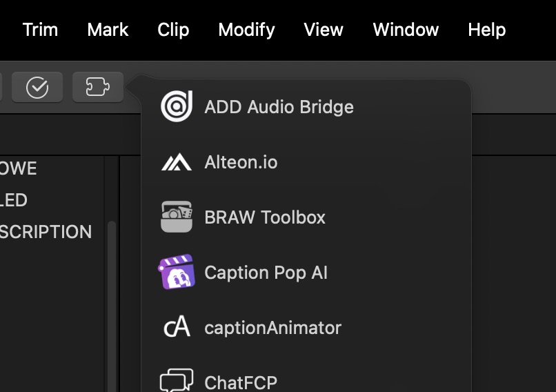Click the ADD Audio Bridge icon

click(177, 107)
